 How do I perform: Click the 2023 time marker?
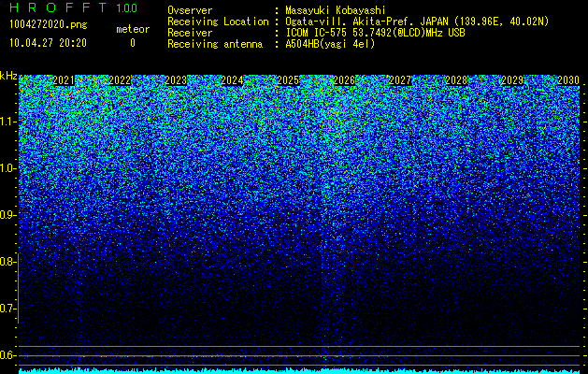pyautogui.click(x=176, y=80)
